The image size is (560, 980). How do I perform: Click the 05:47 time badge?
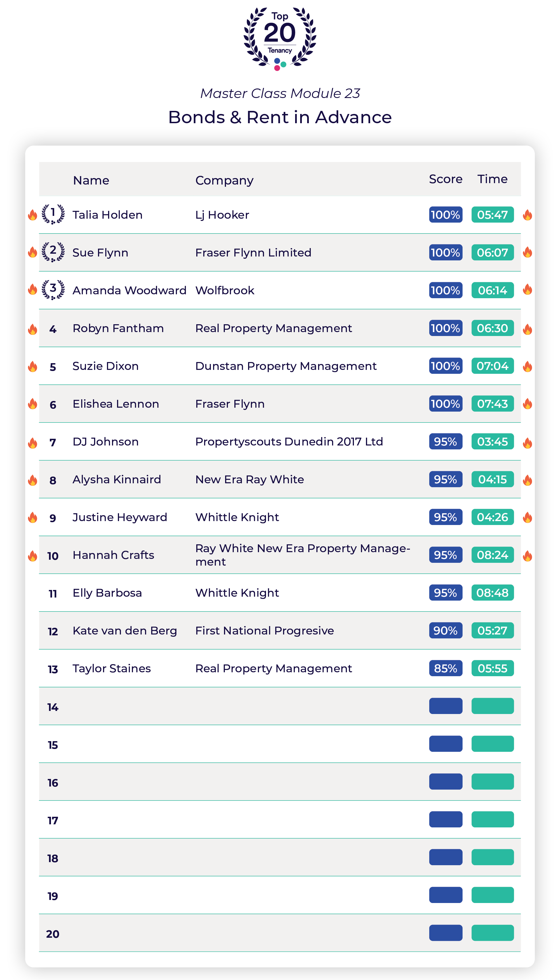tap(493, 214)
